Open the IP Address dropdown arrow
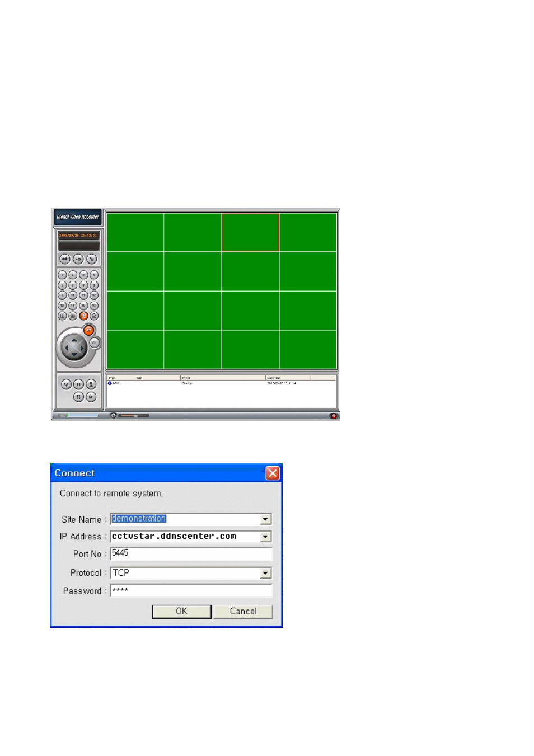The width and height of the screenshot is (534, 756). click(266, 537)
